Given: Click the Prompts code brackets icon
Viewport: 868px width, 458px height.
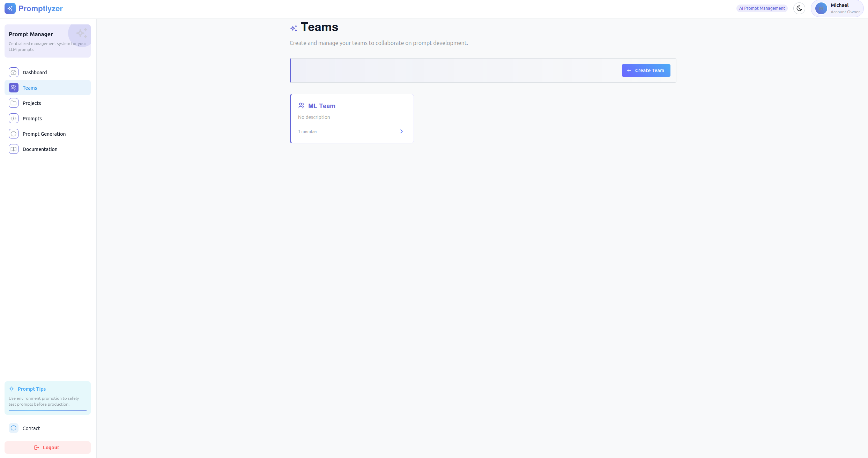Looking at the screenshot, I should pos(14,119).
